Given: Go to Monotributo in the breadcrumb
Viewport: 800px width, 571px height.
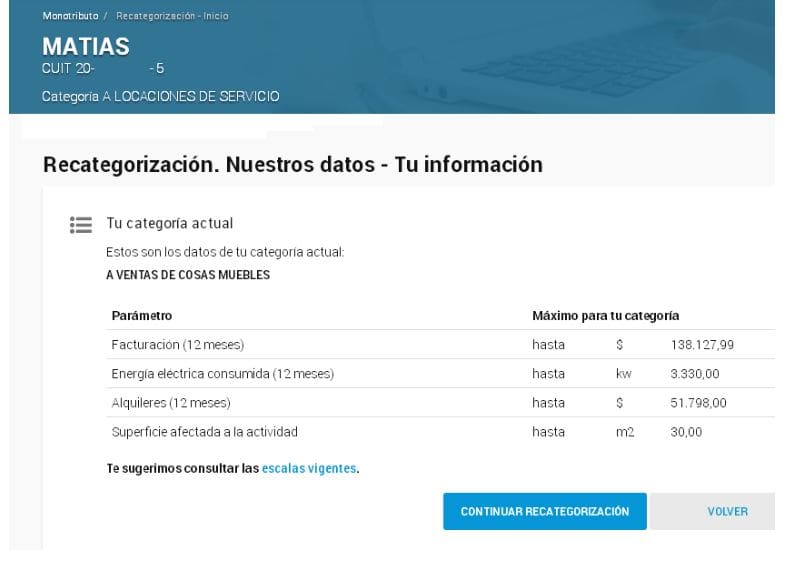Looking at the screenshot, I should click(x=70, y=16).
